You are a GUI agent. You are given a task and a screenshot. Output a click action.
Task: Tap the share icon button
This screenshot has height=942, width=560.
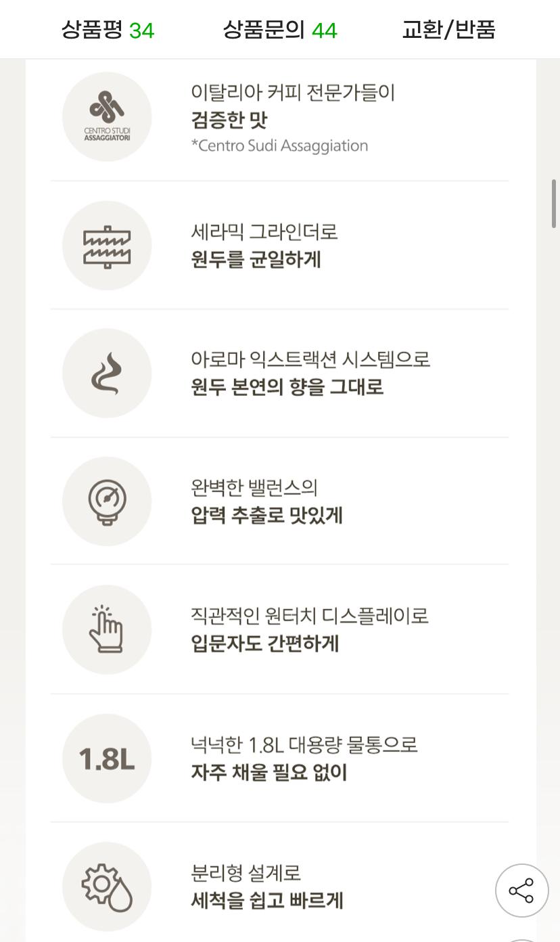pyautogui.click(x=521, y=891)
